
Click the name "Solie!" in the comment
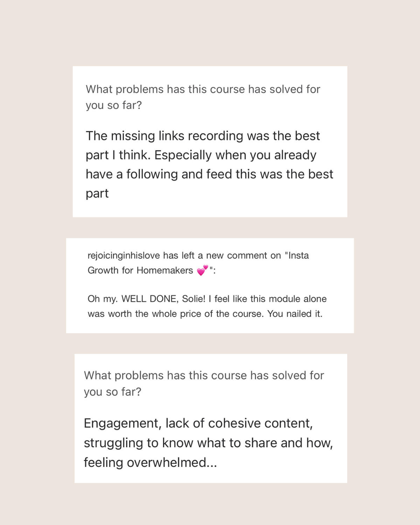(194, 299)
